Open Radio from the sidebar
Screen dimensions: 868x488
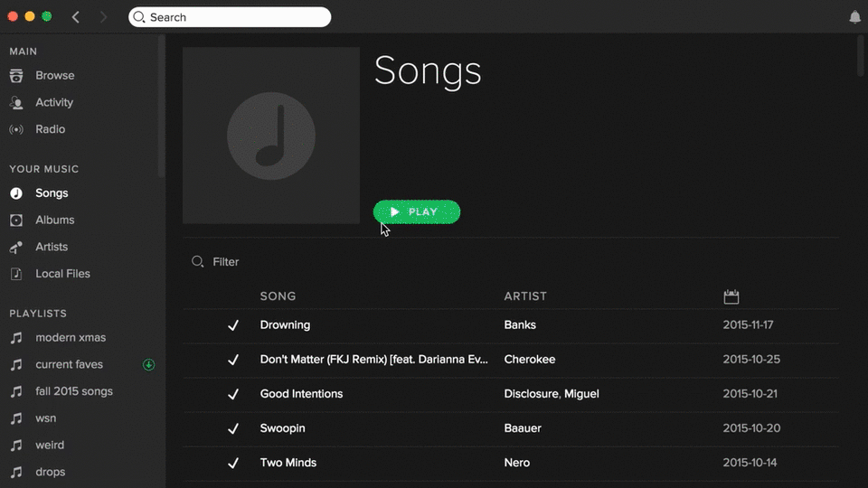click(50, 129)
